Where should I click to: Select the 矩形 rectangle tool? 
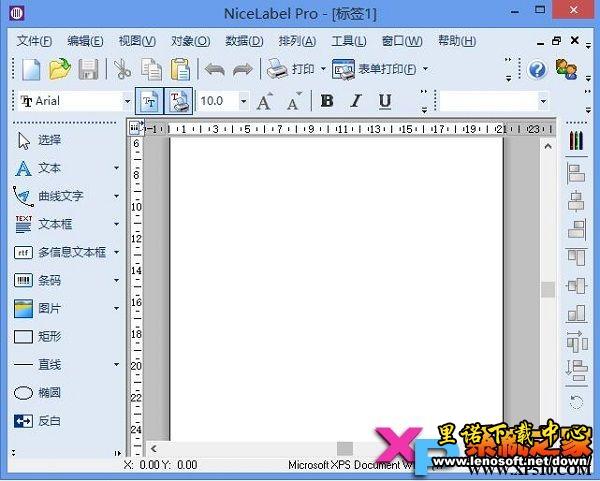tap(38, 337)
